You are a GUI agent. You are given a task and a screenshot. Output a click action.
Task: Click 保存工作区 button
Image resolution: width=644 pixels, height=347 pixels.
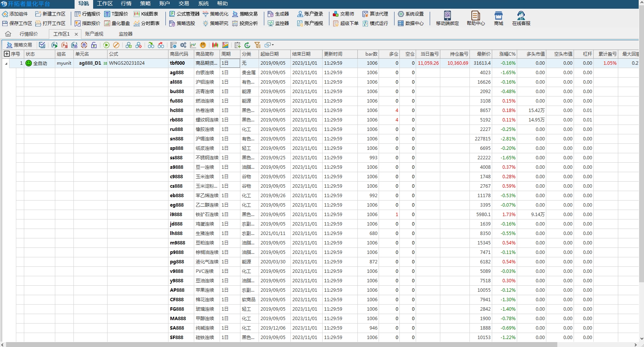[x=17, y=23]
